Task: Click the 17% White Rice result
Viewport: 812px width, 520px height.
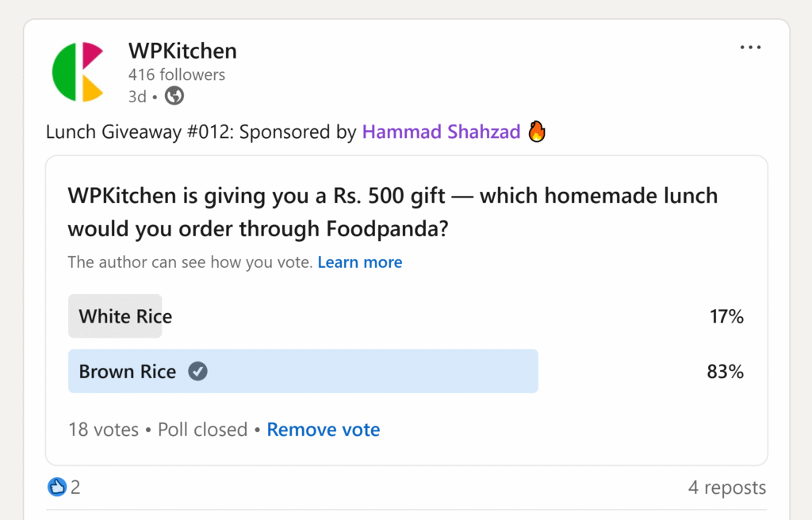Action: 726,316
